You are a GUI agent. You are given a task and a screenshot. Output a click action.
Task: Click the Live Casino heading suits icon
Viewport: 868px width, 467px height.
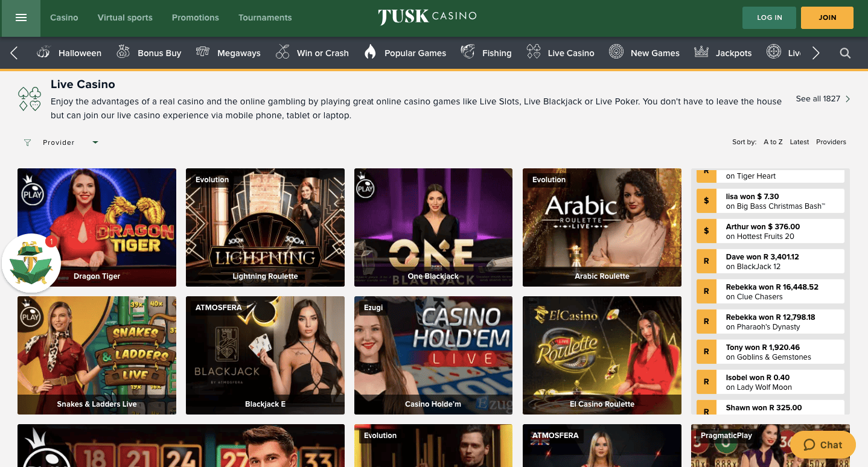30,99
